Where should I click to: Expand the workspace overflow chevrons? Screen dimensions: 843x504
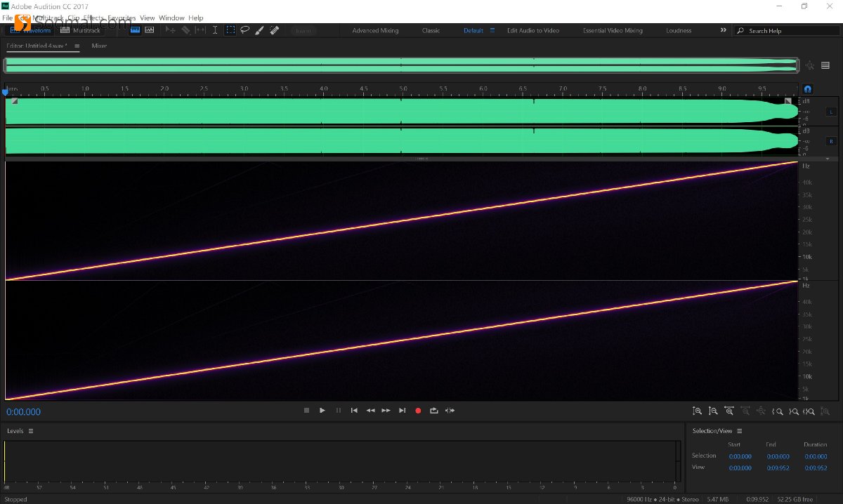pos(724,30)
